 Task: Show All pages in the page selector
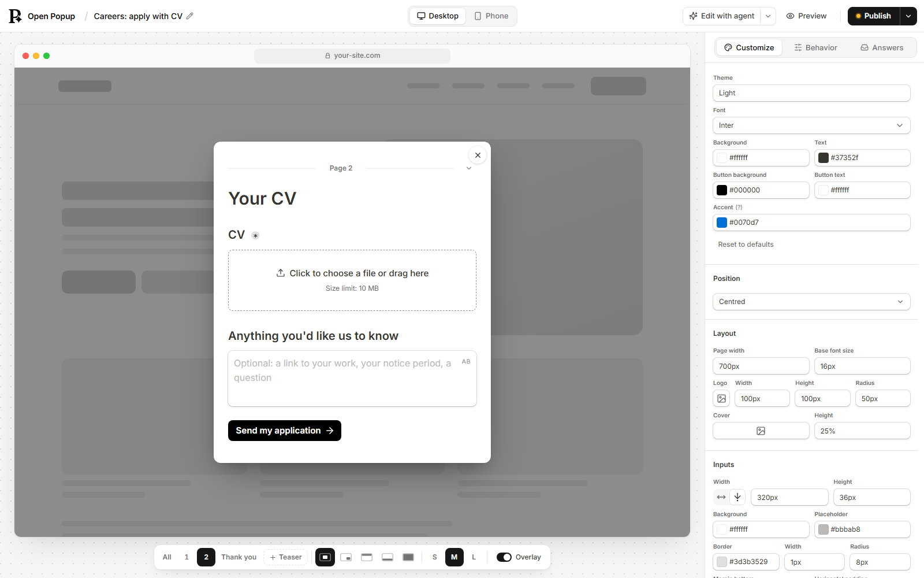(167, 557)
